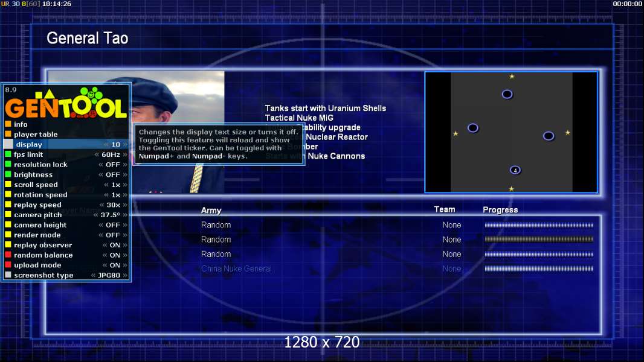Image resolution: width=644 pixels, height=362 pixels.
Task: Click the left arrow on camera pitch
Action: point(95,215)
